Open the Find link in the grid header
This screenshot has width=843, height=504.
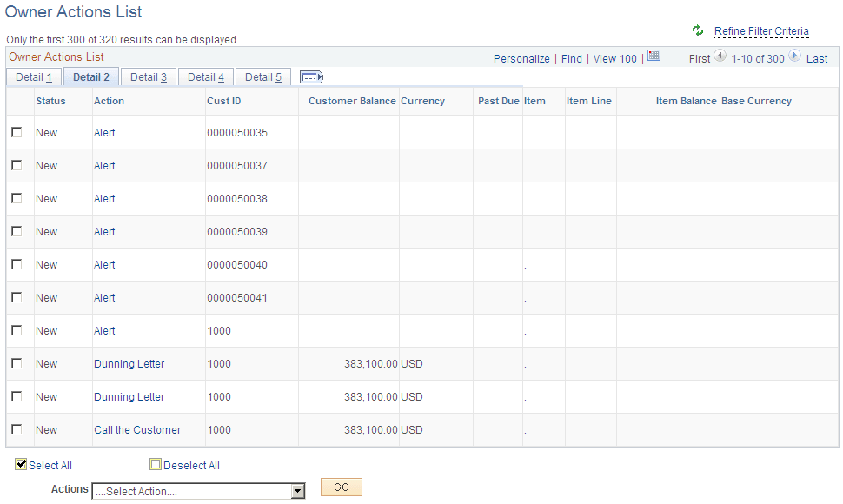tap(571, 58)
